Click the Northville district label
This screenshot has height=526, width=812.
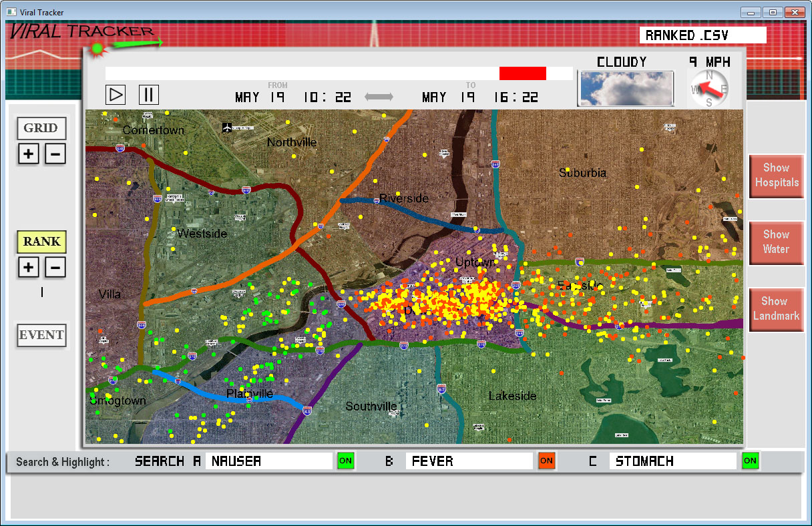pyautogui.click(x=292, y=142)
